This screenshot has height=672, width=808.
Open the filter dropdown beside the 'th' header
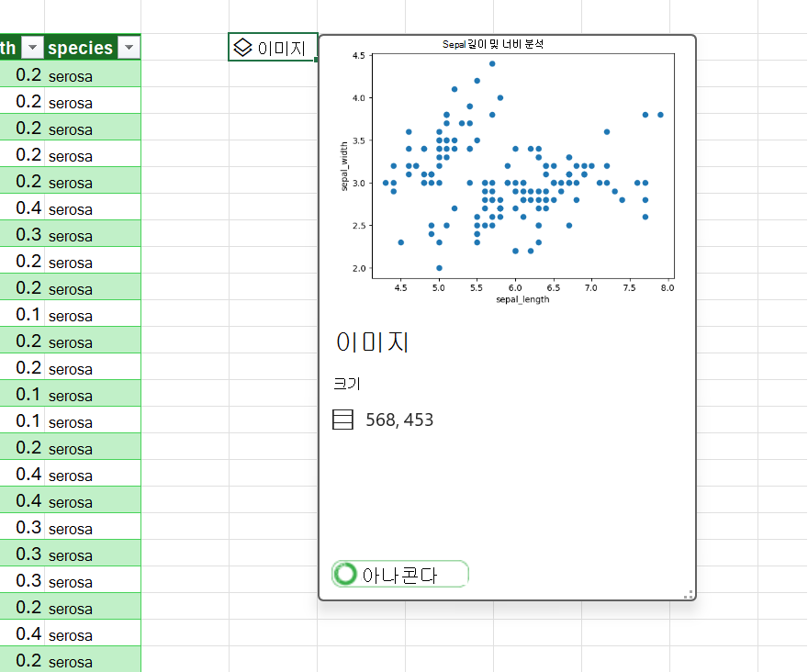coord(32,48)
